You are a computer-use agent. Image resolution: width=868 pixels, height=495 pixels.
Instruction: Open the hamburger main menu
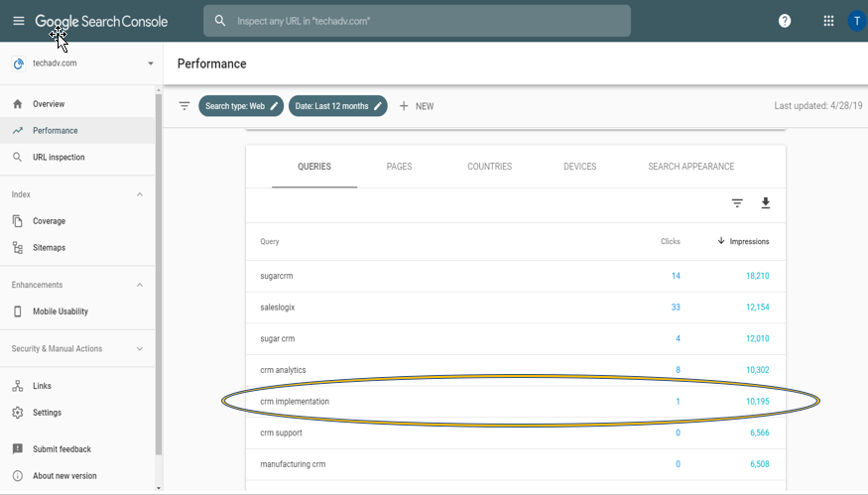18,21
